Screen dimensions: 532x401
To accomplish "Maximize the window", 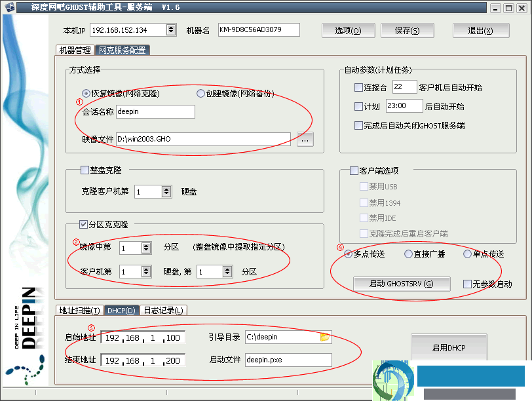I will [508, 8].
